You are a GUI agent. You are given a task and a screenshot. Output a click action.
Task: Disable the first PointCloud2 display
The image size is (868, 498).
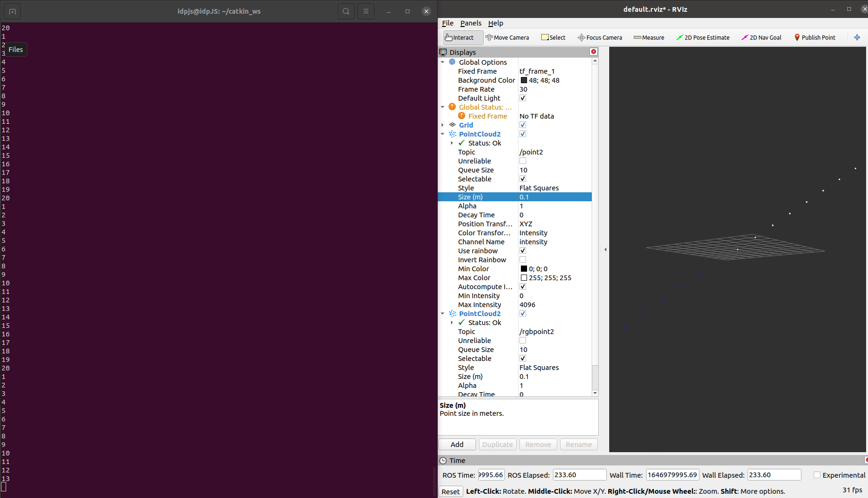pyautogui.click(x=523, y=134)
